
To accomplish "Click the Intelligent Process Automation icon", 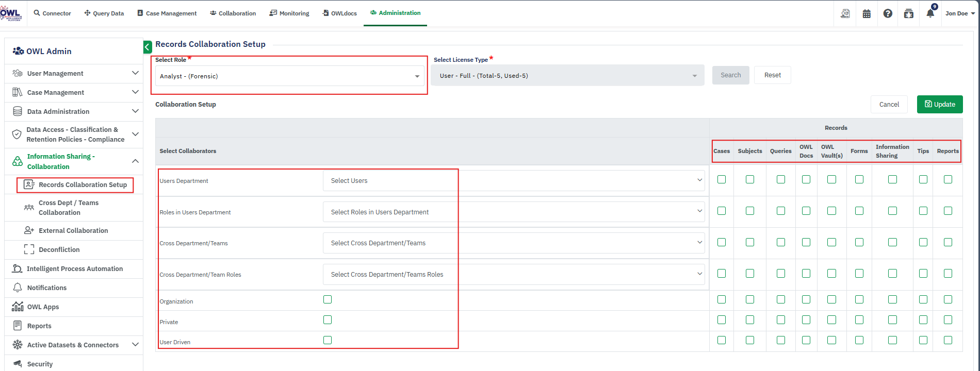I will [17, 269].
